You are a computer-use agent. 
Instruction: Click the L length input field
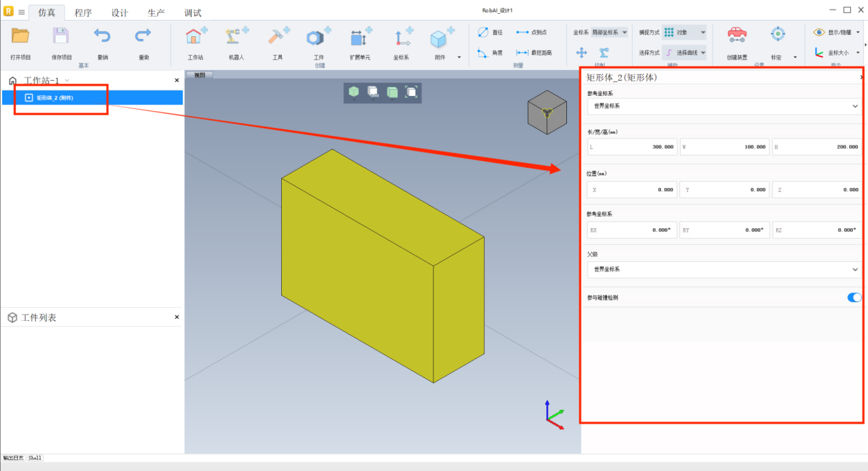632,147
